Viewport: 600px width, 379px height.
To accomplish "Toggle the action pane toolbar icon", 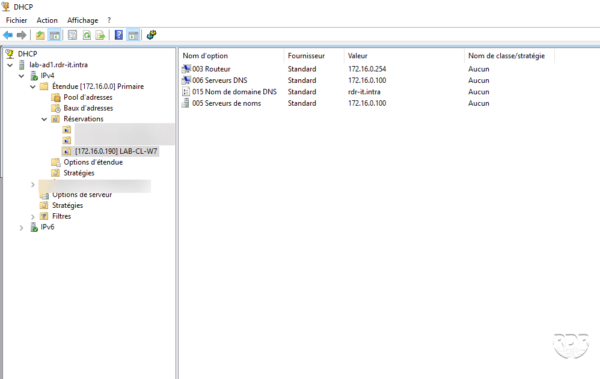I will (x=133, y=35).
